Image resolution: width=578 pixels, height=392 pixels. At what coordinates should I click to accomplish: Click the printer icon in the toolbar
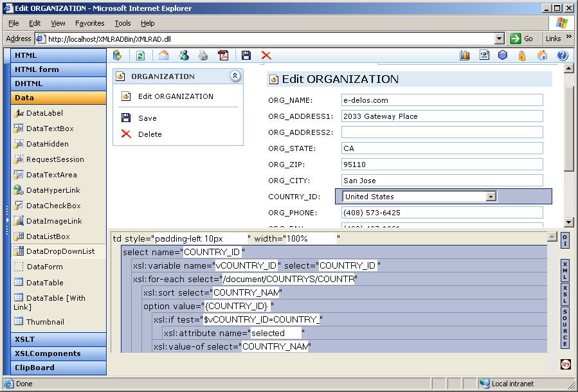[203, 56]
